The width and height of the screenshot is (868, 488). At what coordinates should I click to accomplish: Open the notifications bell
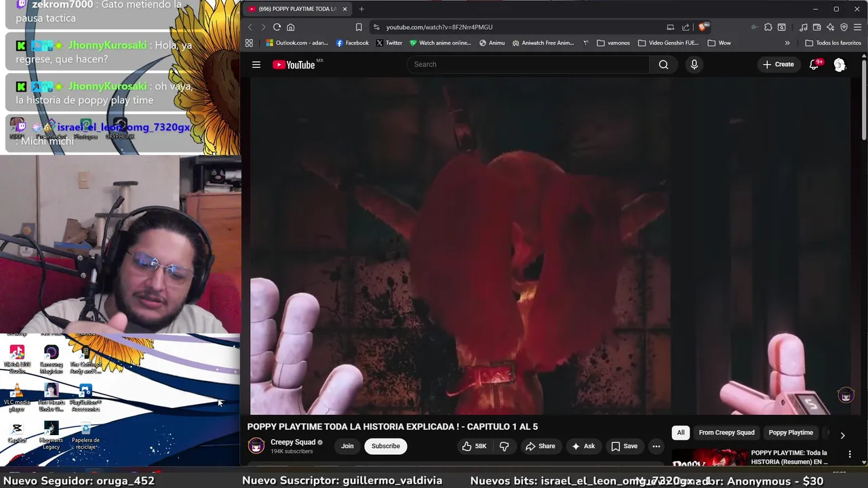814,64
